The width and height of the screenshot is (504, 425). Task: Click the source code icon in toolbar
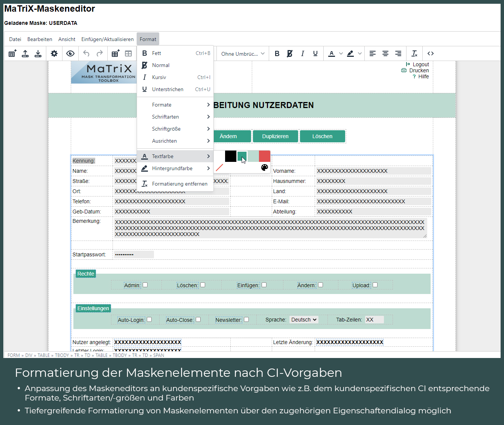click(431, 54)
